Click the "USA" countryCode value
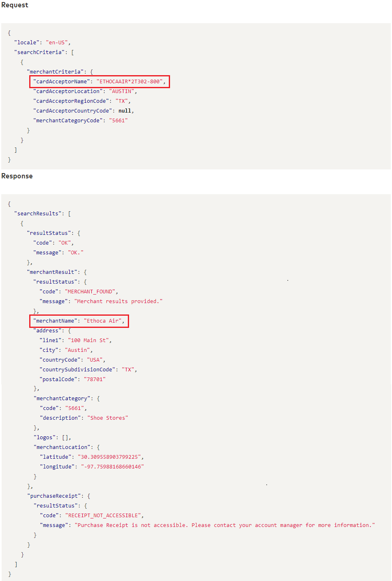 tap(95, 360)
